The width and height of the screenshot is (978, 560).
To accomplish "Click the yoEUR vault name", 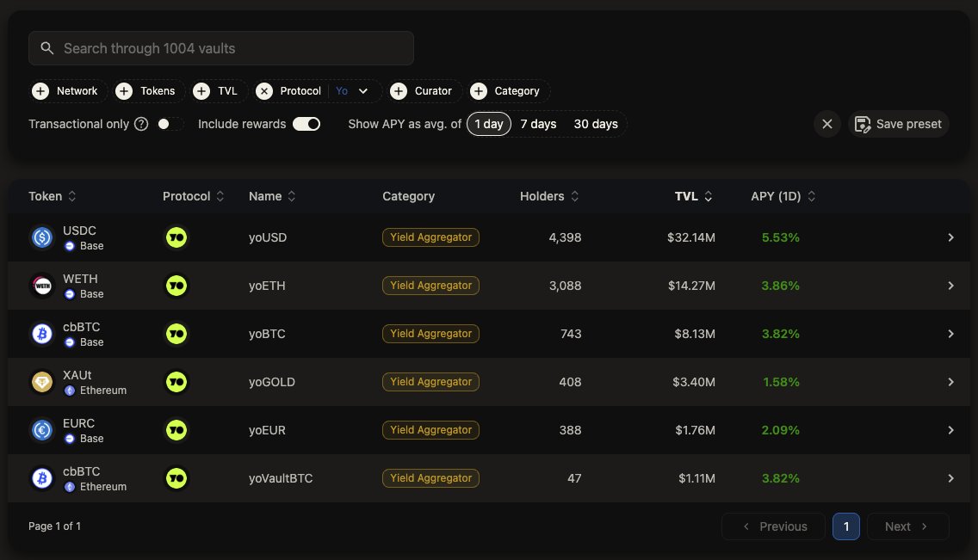I will (267, 430).
